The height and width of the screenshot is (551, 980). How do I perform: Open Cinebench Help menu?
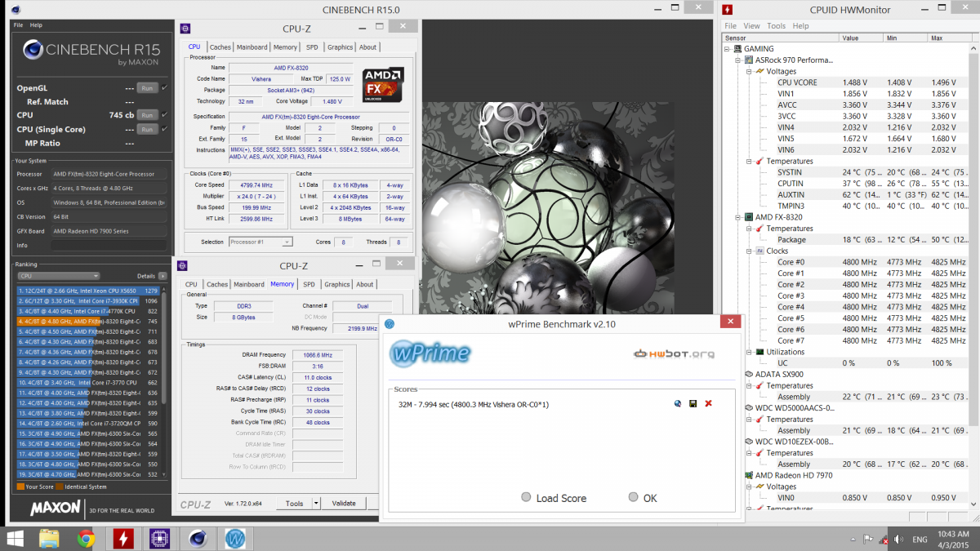[x=36, y=25]
